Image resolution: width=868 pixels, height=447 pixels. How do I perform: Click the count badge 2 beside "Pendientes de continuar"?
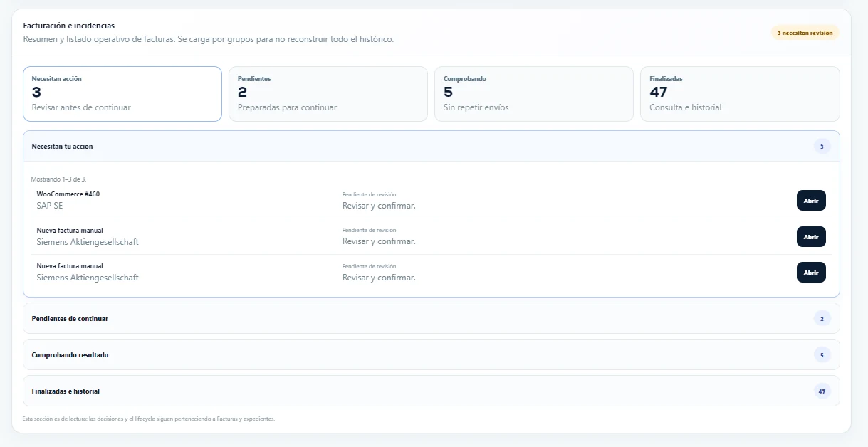pyautogui.click(x=822, y=319)
